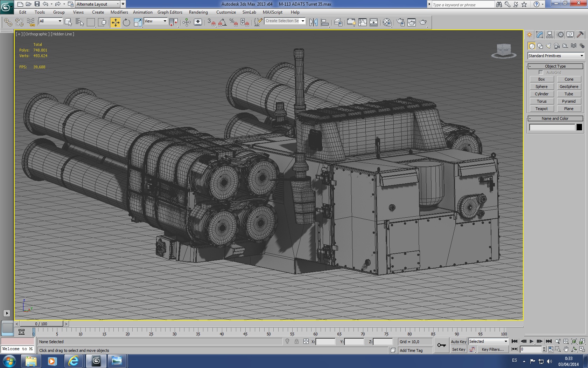Show the Rendered Frame Window
This screenshot has height=368, width=588.
[412, 22]
